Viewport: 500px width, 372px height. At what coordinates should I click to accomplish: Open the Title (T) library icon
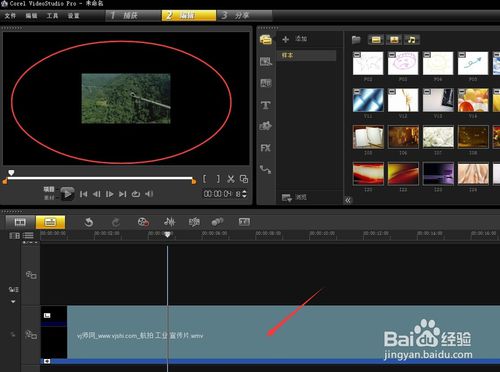pyautogui.click(x=265, y=105)
